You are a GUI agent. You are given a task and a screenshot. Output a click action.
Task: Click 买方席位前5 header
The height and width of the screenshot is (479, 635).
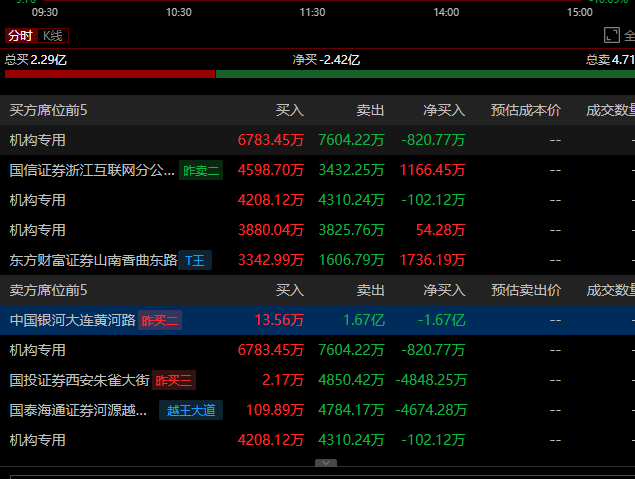(x=48, y=110)
